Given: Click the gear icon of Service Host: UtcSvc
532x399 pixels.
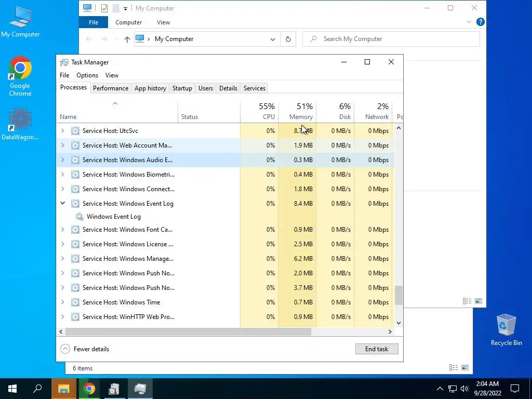Looking at the screenshot, I should tap(75, 130).
